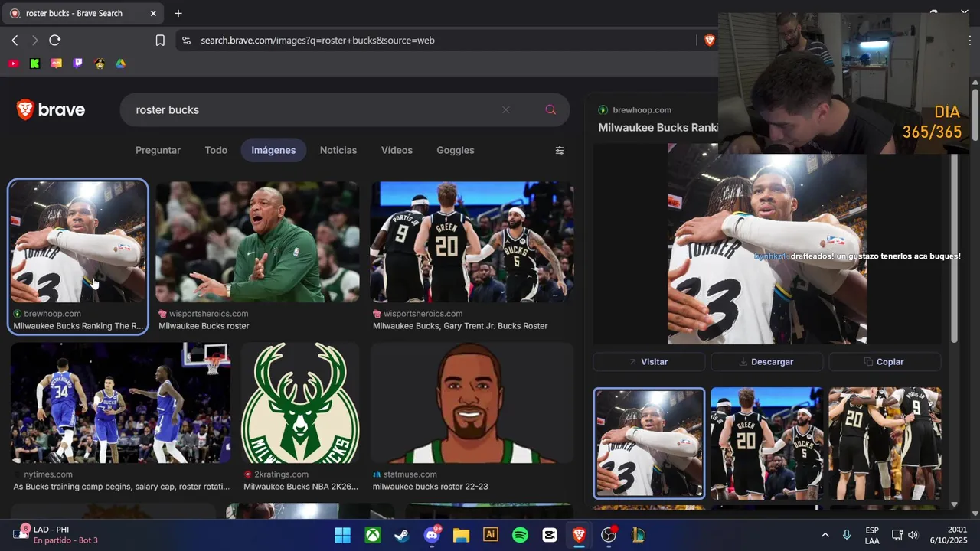This screenshot has width=980, height=551.
Task: Select Green 20 thumbnail in preview panel
Action: point(766,443)
